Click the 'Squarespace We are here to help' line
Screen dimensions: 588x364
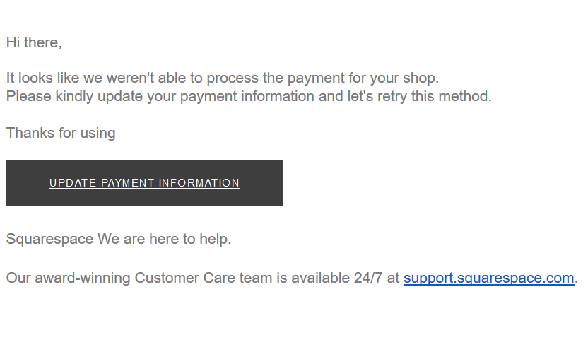tap(119, 239)
